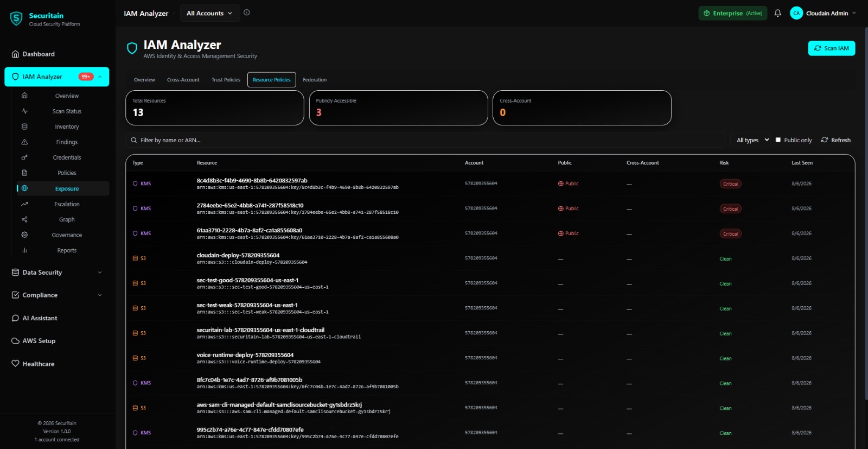Click the AWS Setup cloud icon
868x449 pixels.
click(x=15, y=341)
